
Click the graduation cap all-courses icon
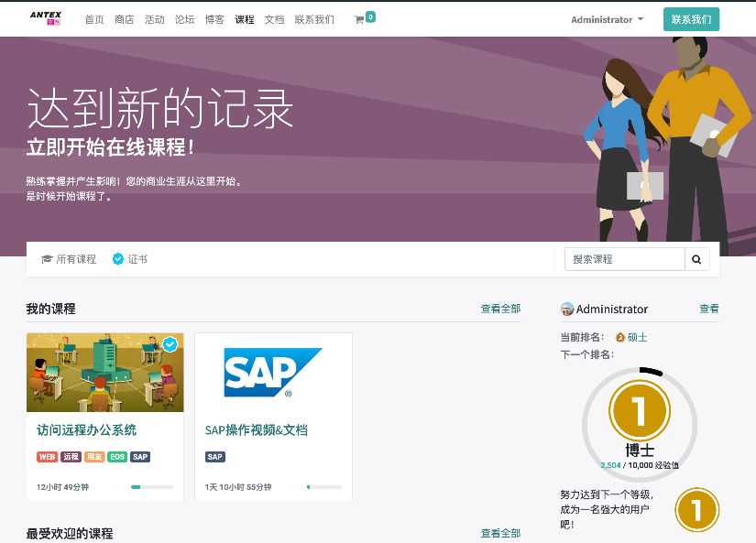tap(47, 259)
